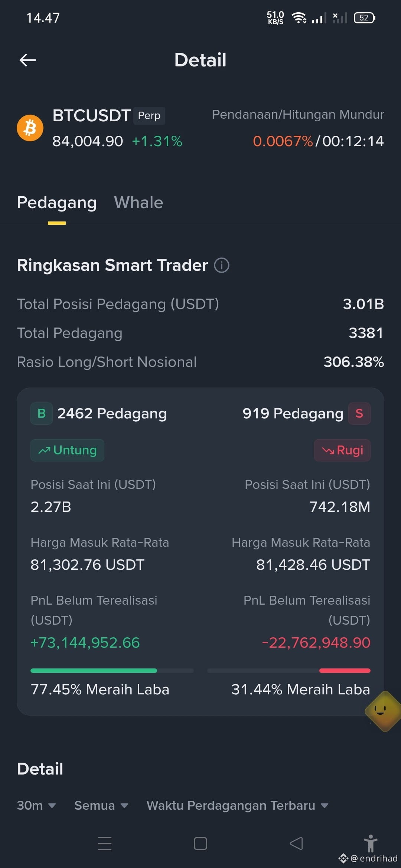Tap the Android back triangle icon
This screenshot has height=868, width=401.
pos(296,843)
